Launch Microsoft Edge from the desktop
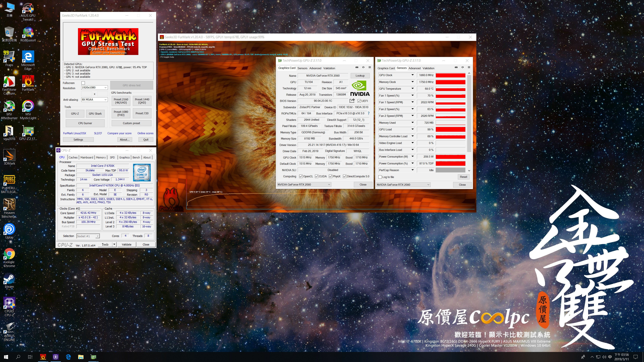The image size is (644, 362). tap(28, 61)
